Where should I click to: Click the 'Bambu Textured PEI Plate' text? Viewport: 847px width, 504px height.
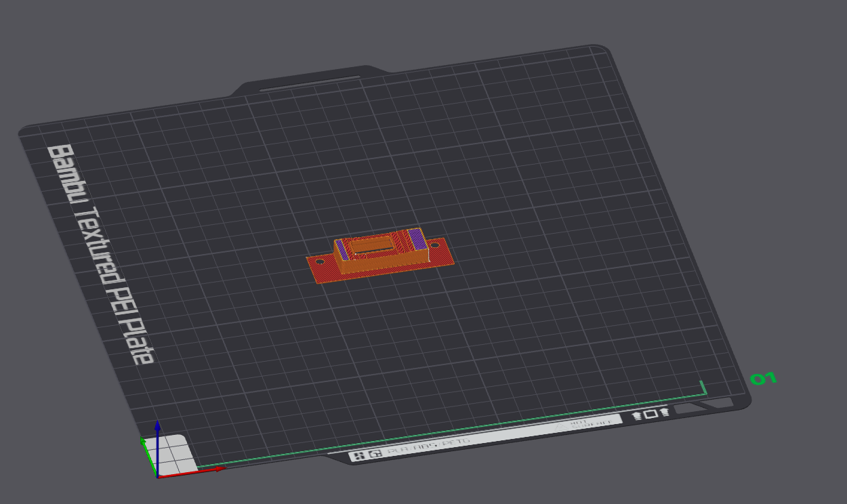pos(100,254)
